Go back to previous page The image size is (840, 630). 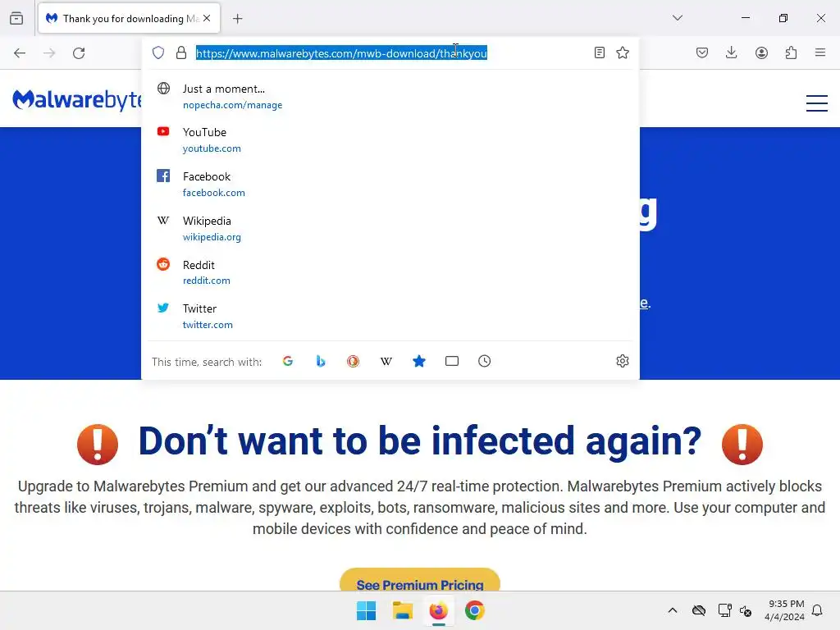pos(20,53)
